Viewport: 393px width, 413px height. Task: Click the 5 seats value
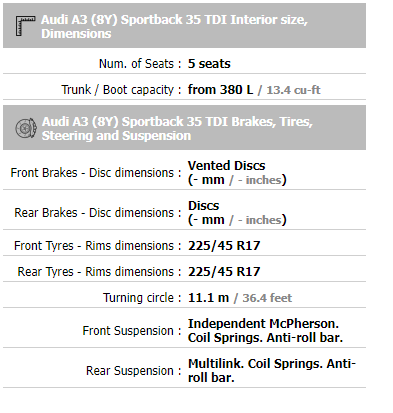click(x=209, y=64)
